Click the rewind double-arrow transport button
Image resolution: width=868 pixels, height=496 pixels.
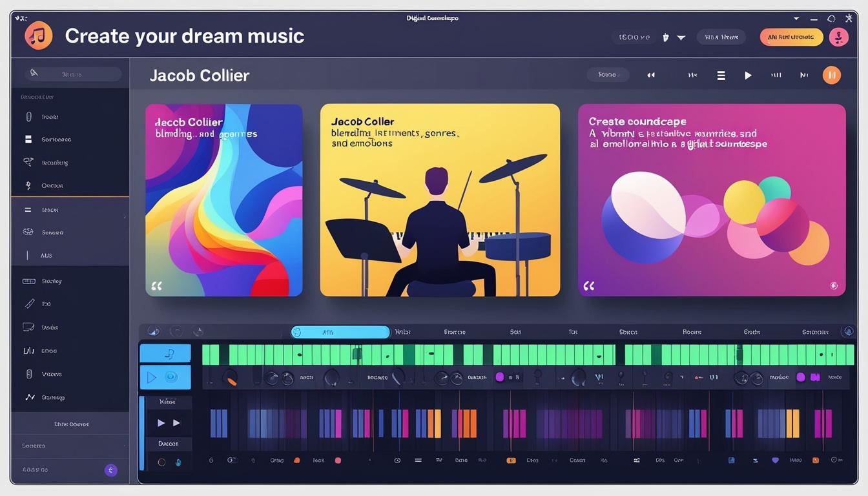651,75
